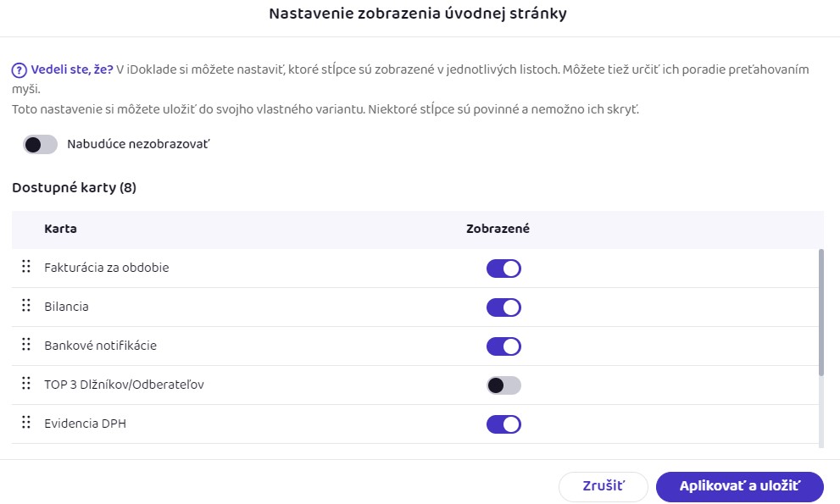Screen dimensions: 840x504
Task: Click Aplikovať a uložiť button
Action: point(739,486)
